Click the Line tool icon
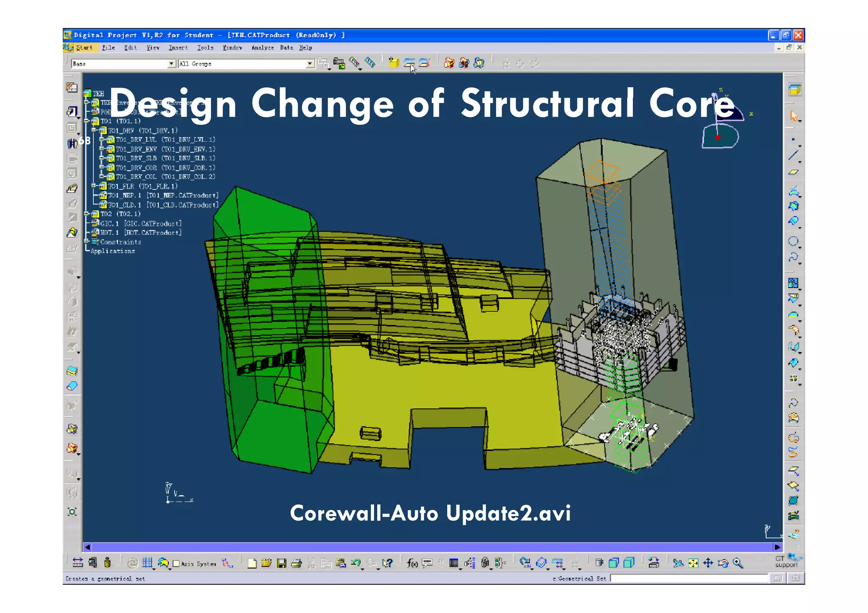 tap(793, 155)
